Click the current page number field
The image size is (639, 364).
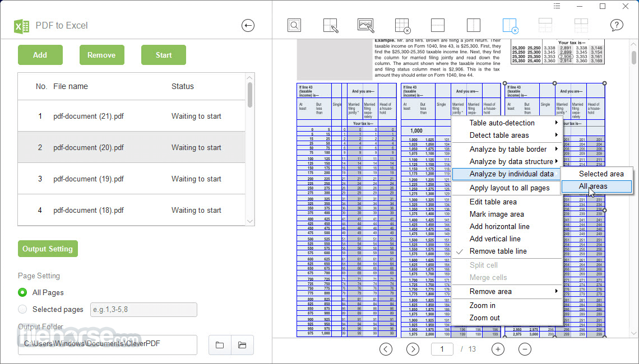pyautogui.click(x=441, y=349)
